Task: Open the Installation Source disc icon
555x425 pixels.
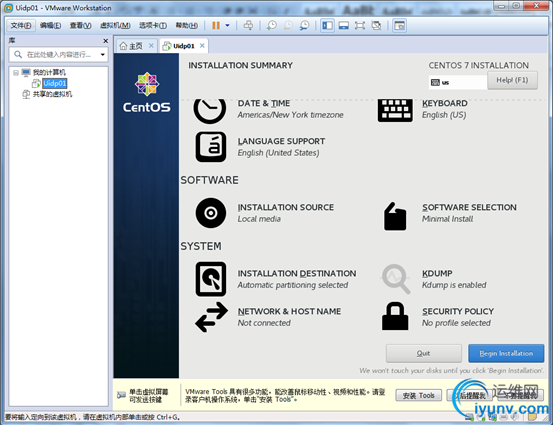Action: coord(211,213)
